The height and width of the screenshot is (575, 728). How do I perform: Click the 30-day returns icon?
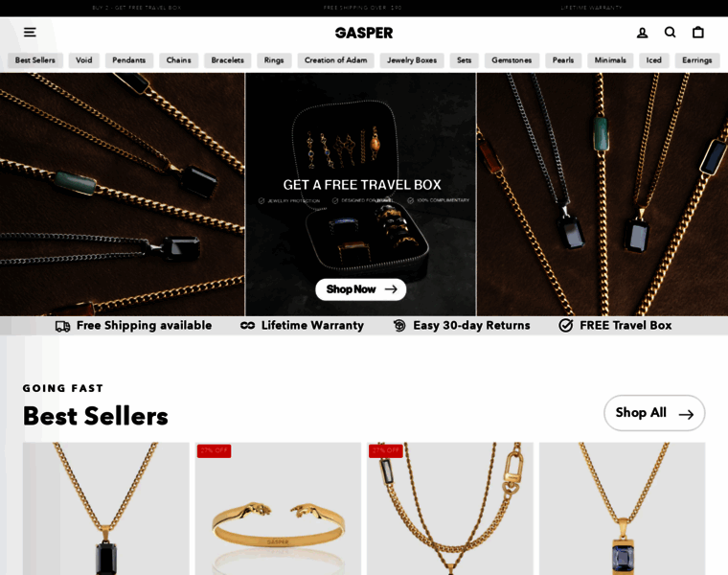399,326
